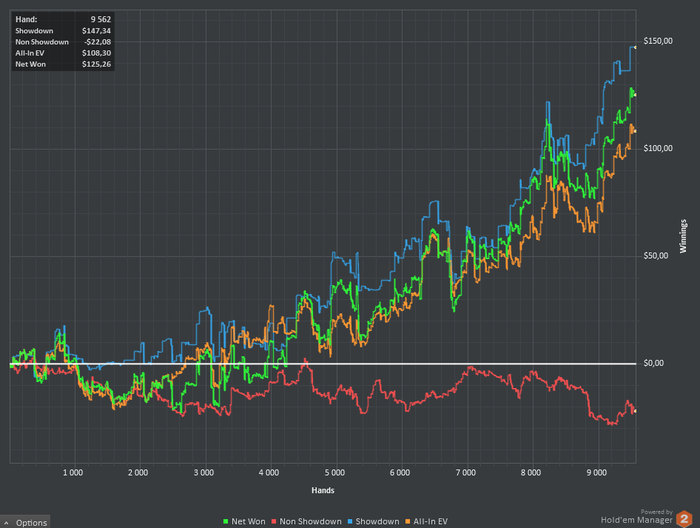Image resolution: width=700 pixels, height=528 pixels.
Task: Click the 7 000 hands axis label
Action: pyautogui.click(x=466, y=473)
